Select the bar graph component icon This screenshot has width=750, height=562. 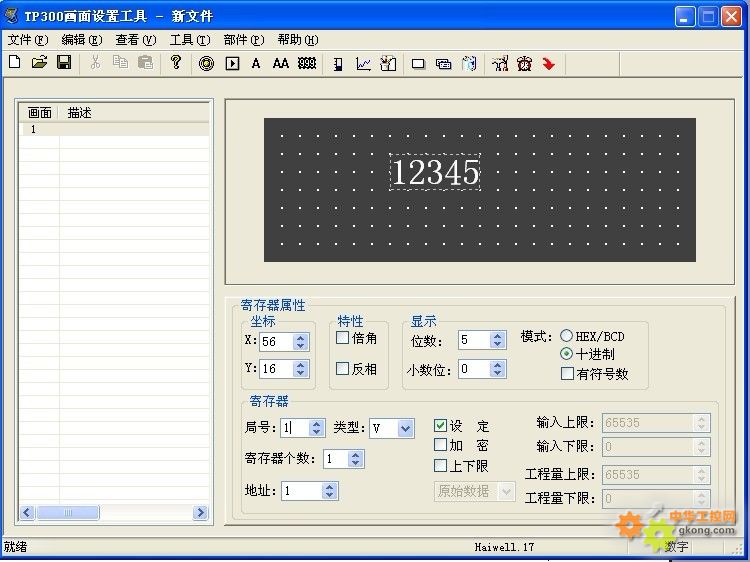[338, 64]
